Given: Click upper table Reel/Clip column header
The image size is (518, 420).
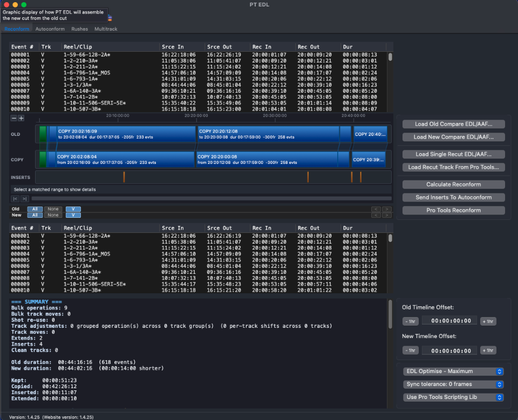Looking at the screenshot, I should coord(110,47).
